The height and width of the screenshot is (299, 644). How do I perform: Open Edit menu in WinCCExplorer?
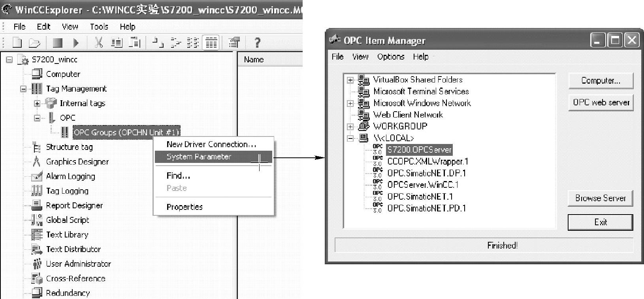point(43,26)
